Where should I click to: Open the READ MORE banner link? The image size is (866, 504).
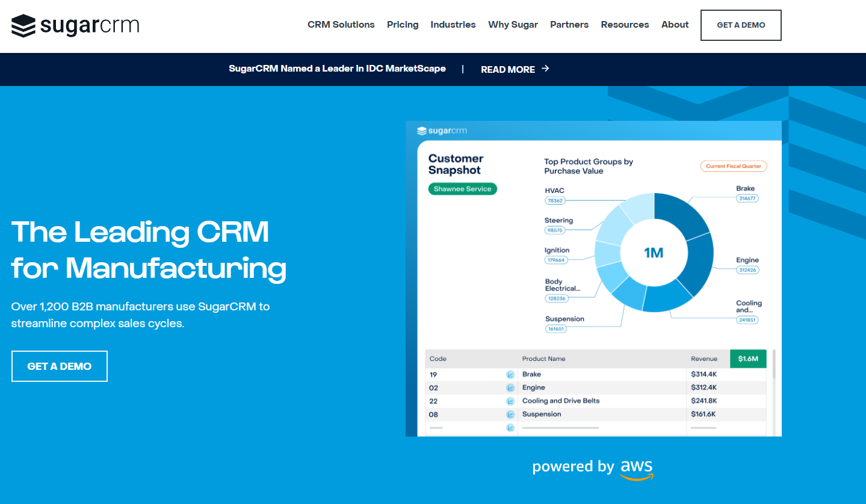click(507, 69)
